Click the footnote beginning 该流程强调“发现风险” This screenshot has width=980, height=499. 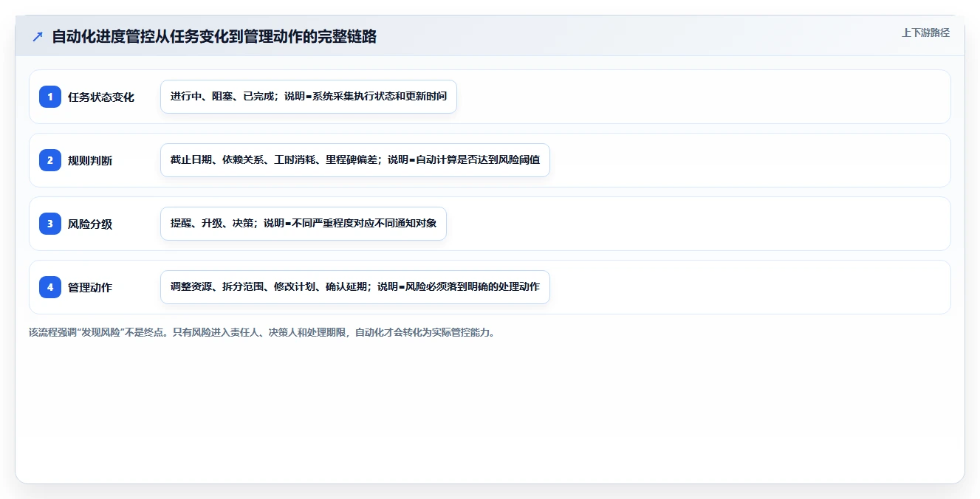tap(262, 332)
